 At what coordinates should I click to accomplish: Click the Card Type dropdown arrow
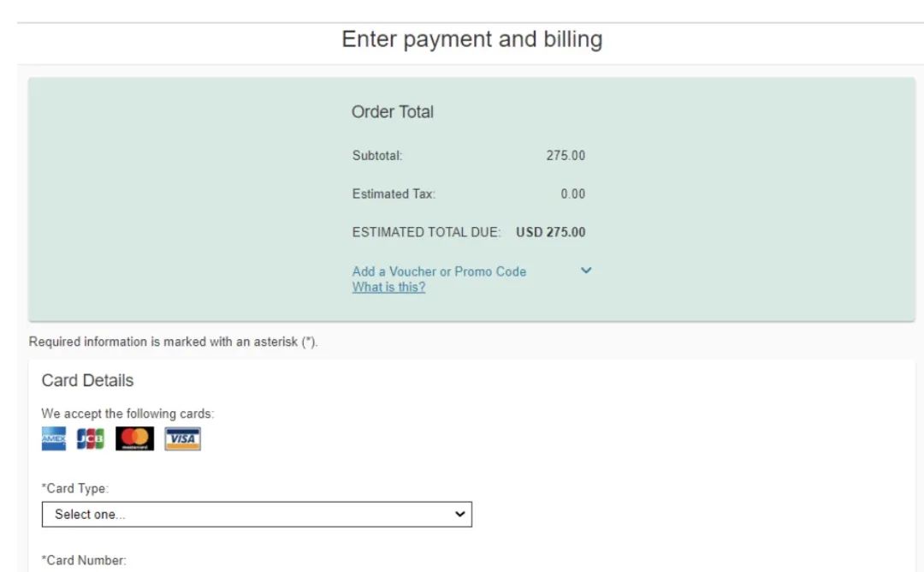coord(460,515)
